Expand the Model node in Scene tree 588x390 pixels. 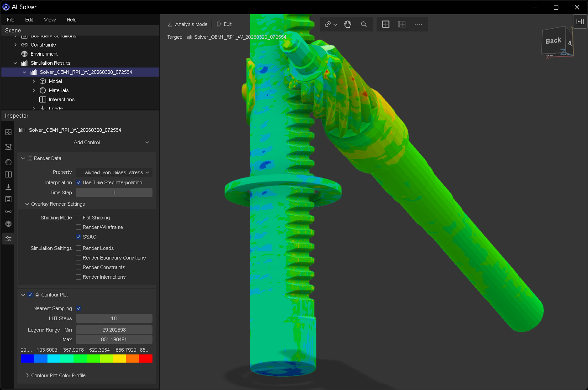tap(34, 81)
